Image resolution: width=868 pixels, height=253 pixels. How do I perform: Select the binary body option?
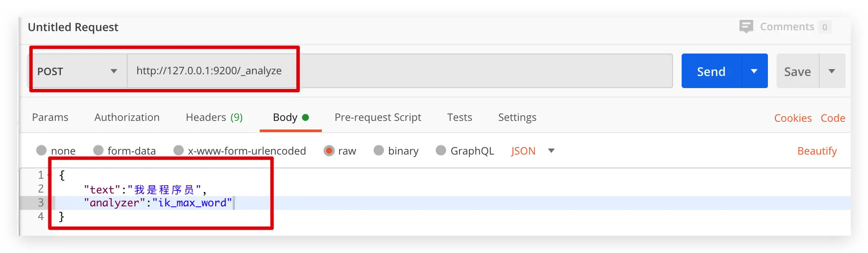(379, 151)
